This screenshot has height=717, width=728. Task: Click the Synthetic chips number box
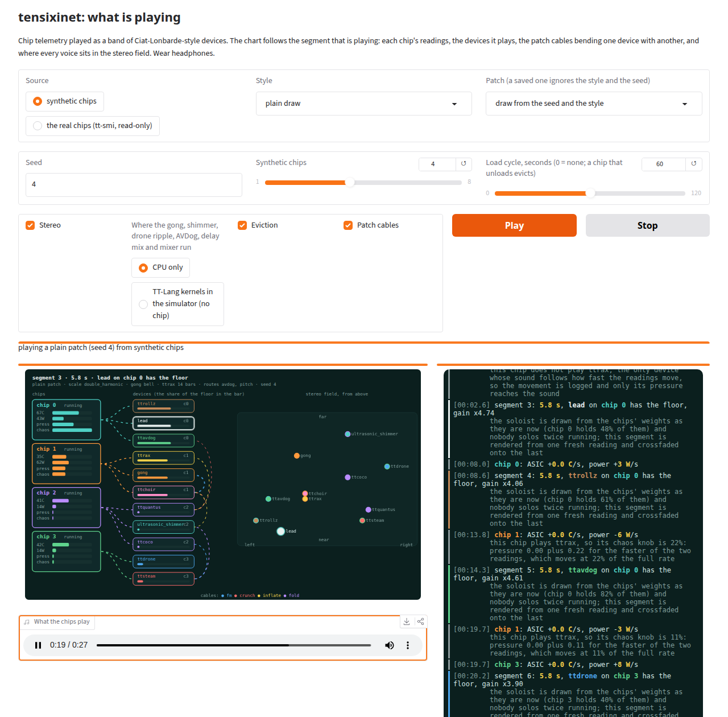(437, 164)
